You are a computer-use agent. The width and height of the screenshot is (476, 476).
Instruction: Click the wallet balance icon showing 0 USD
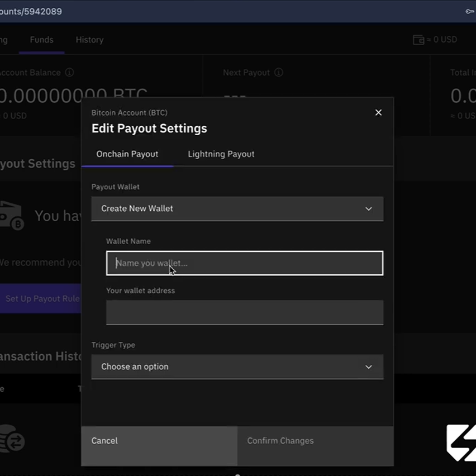[418, 40]
